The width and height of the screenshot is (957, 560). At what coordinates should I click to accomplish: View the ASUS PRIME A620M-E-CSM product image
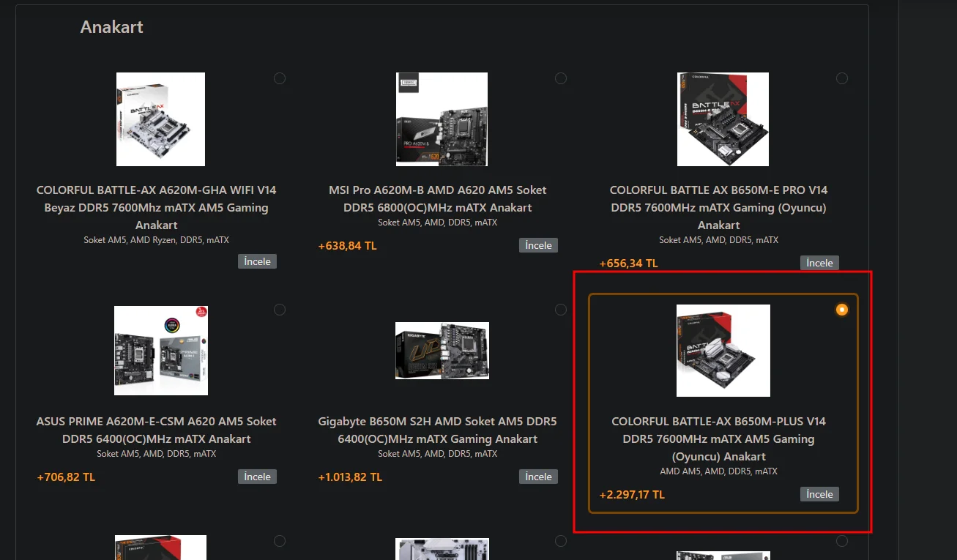pyautogui.click(x=161, y=351)
